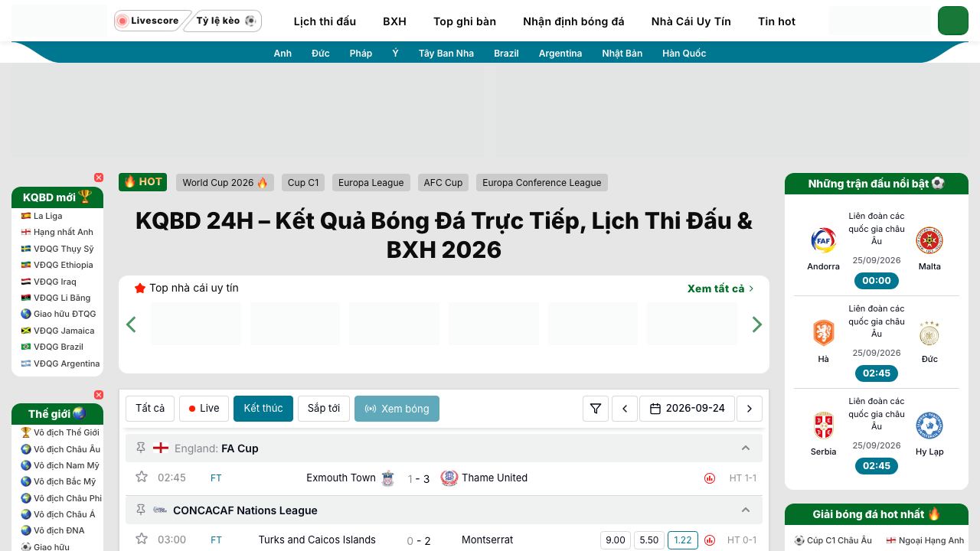980x551 pixels.
Task: Open Nhà Cái Uy Tín menu
Action: (x=691, y=21)
